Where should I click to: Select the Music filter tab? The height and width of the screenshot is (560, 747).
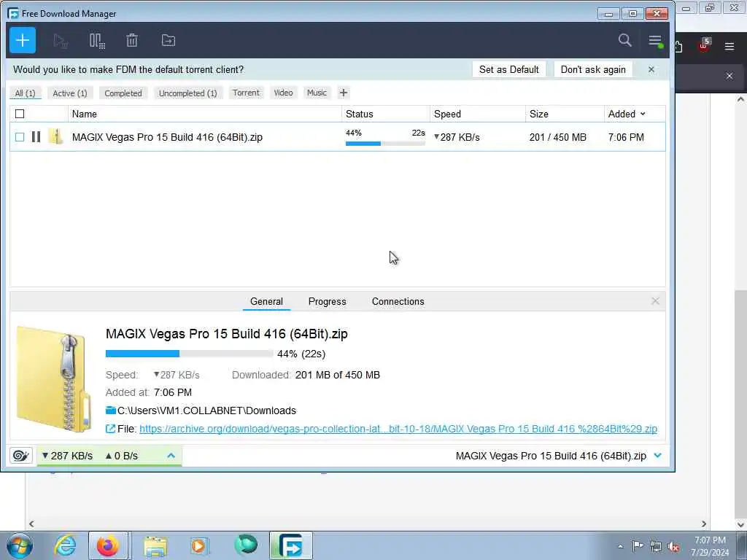point(317,93)
